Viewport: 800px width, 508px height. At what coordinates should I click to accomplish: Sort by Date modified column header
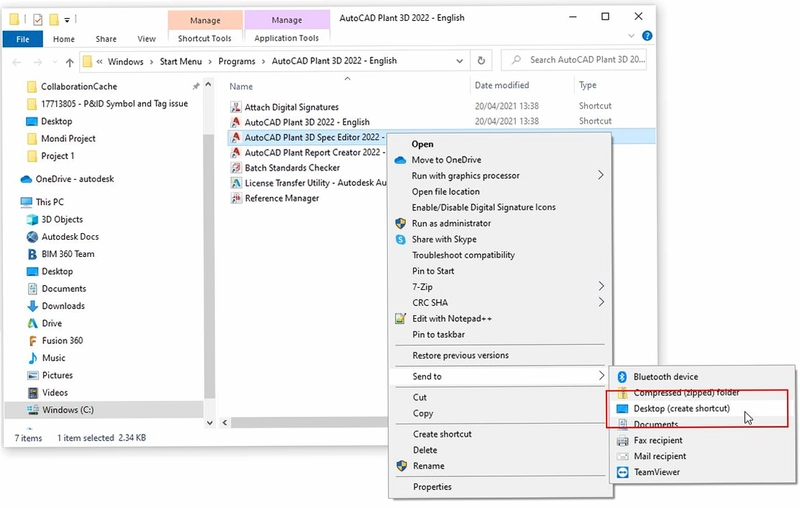coord(502,85)
